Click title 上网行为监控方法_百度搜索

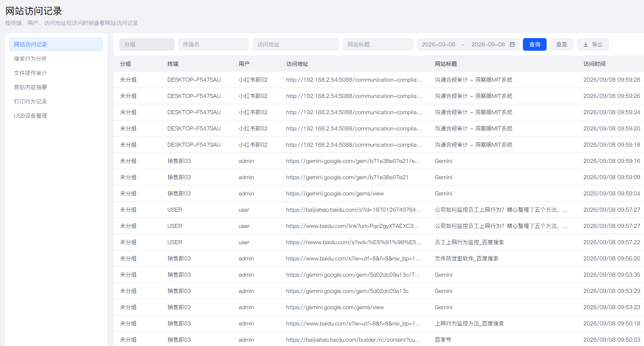pyautogui.click(x=469, y=323)
